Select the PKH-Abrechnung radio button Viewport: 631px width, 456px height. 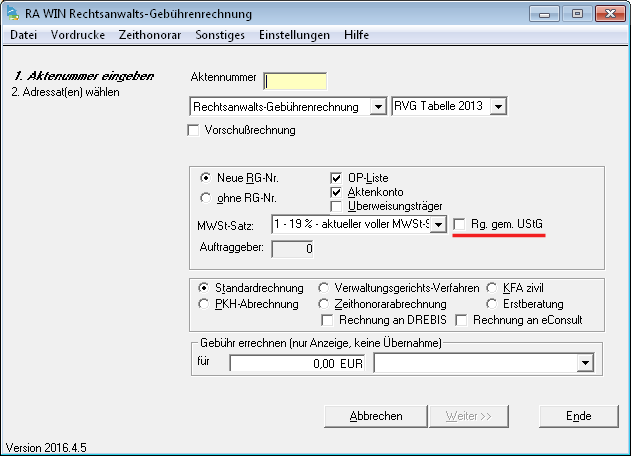(x=206, y=303)
